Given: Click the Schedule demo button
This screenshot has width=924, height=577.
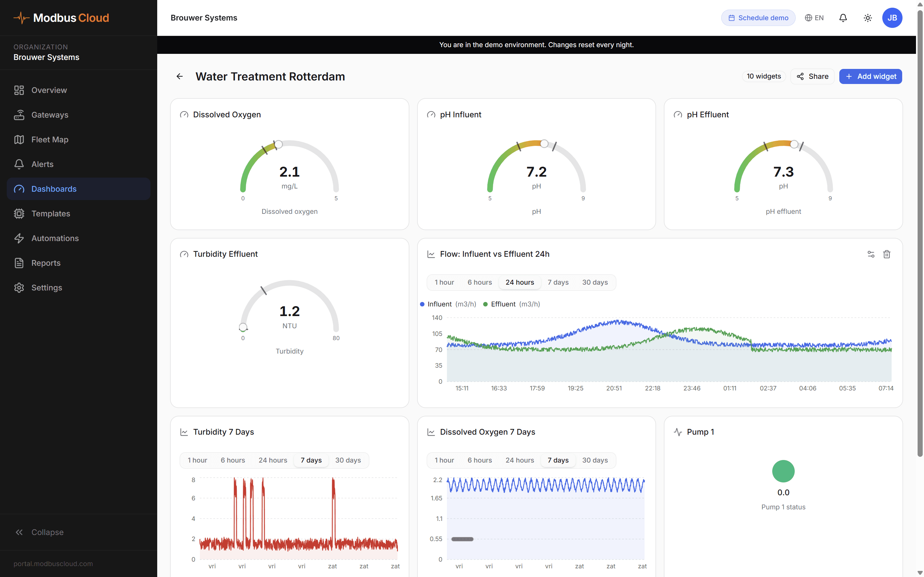Looking at the screenshot, I should 758,18.
